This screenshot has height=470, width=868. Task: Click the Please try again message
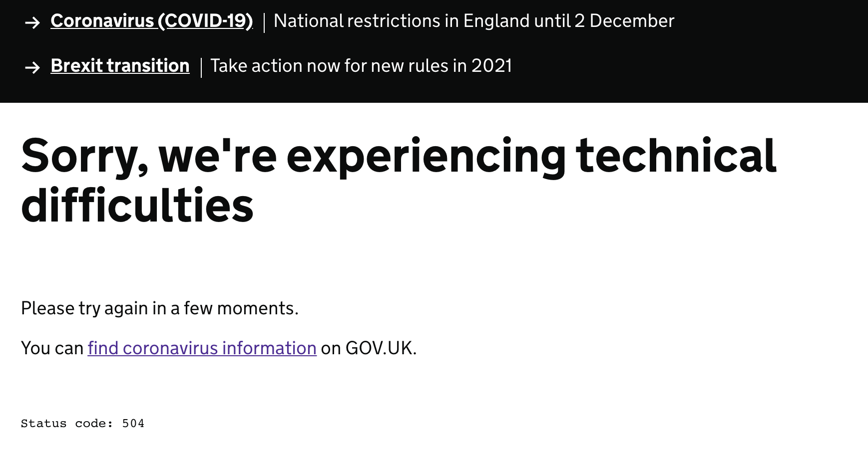(159, 308)
